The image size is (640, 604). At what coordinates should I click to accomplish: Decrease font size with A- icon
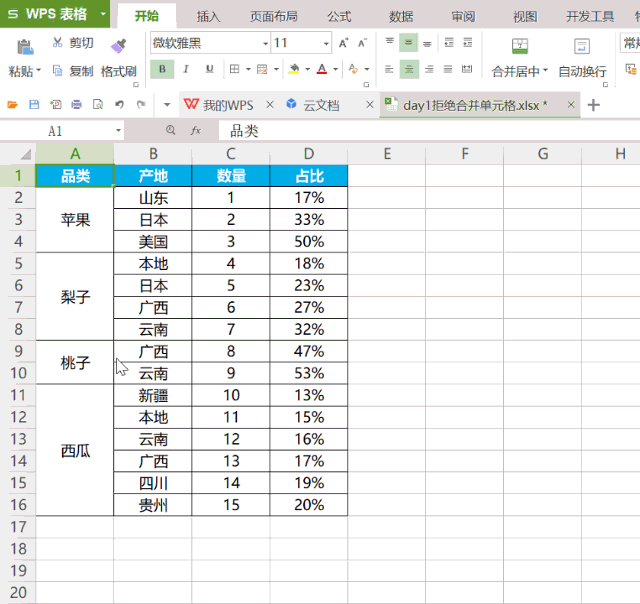[362, 43]
